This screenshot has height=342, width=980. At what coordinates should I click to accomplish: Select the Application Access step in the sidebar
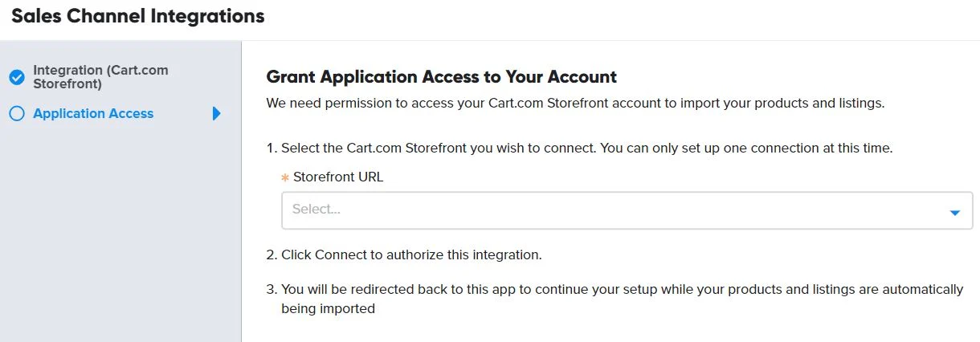click(x=93, y=114)
